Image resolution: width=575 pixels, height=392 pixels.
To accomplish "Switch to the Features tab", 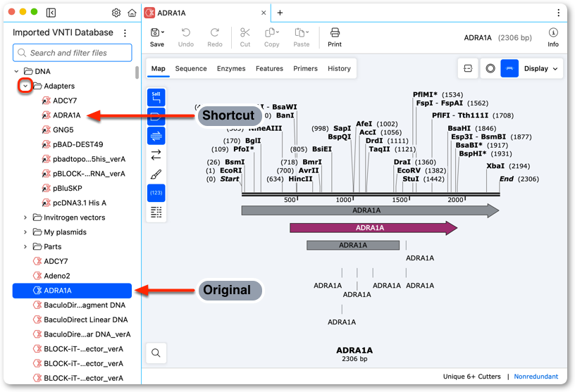I will point(269,68).
